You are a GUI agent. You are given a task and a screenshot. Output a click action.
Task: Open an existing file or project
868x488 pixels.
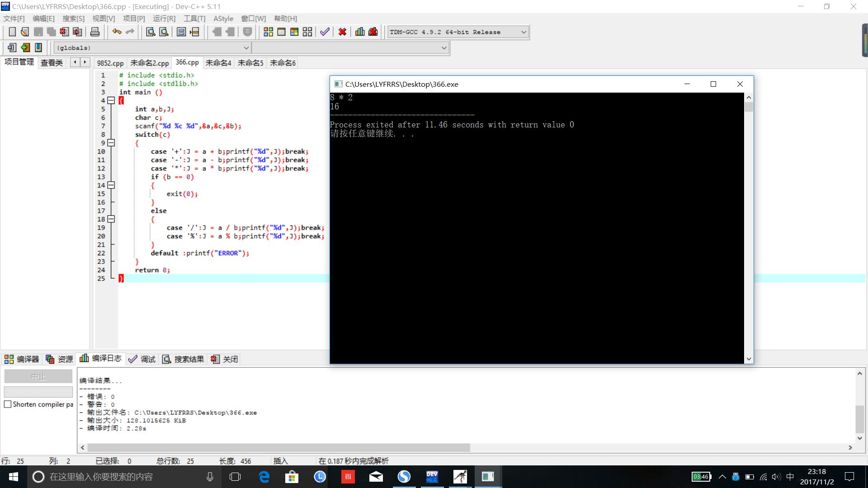(25, 32)
